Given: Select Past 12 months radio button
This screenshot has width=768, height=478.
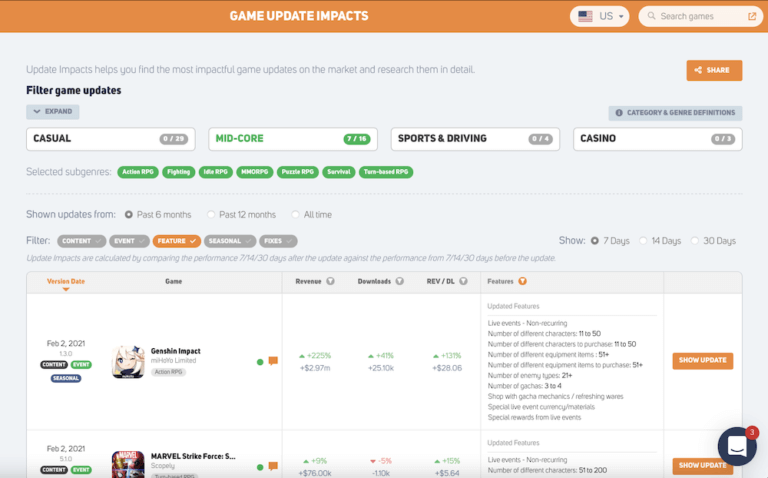Looking at the screenshot, I should [211, 215].
